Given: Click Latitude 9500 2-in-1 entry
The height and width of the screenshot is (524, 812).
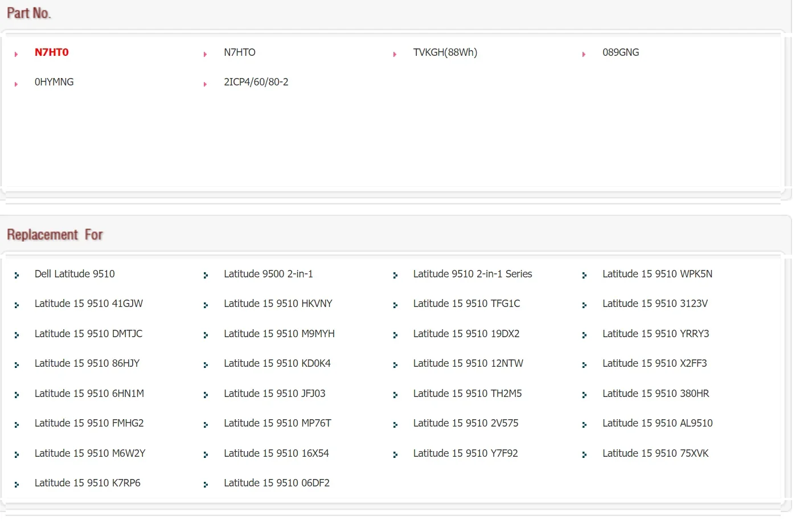Looking at the screenshot, I should pos(268,274).
